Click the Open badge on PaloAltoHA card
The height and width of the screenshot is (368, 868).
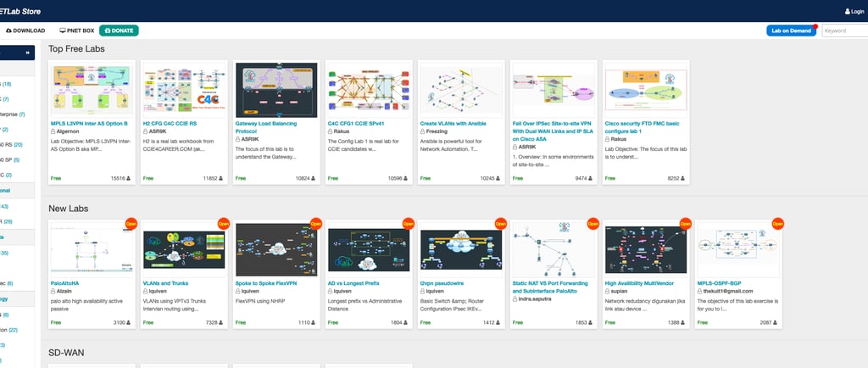click(131, 224)
